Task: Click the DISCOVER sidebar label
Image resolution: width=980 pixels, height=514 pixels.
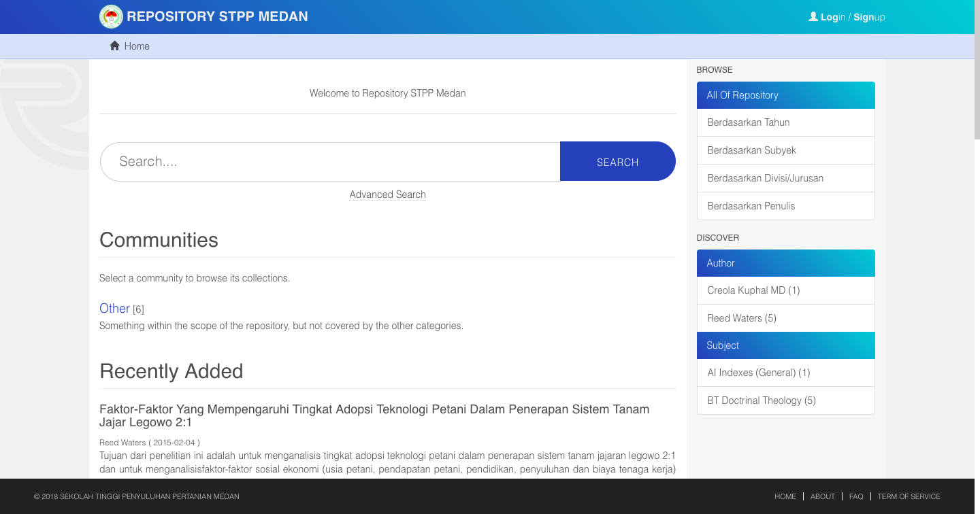Action: [718, 238]
